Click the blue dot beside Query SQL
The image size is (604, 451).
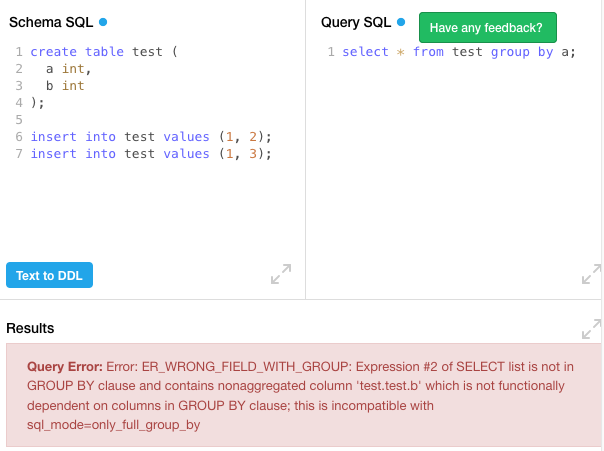point(401,22)
